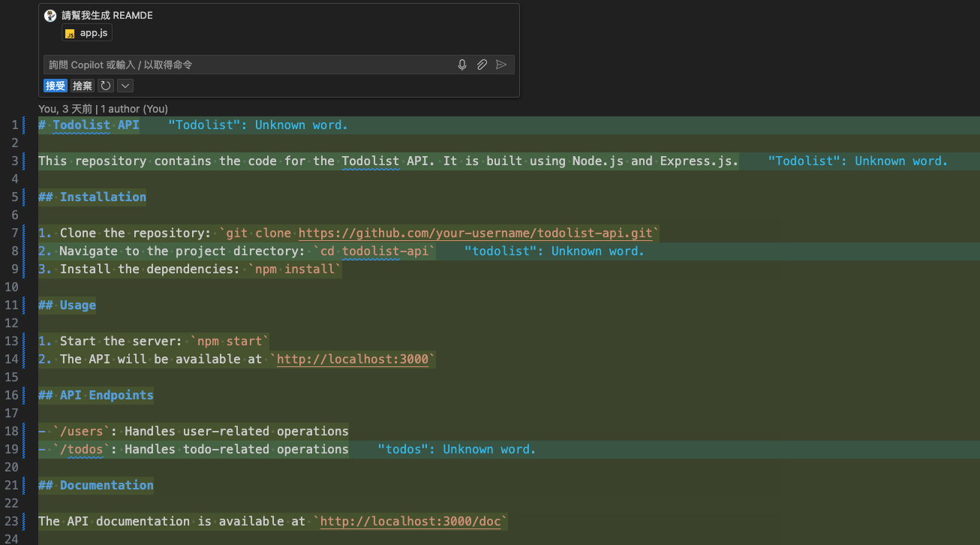Expand the chevron dropdown next to rerun

click(x=125, y=86)
